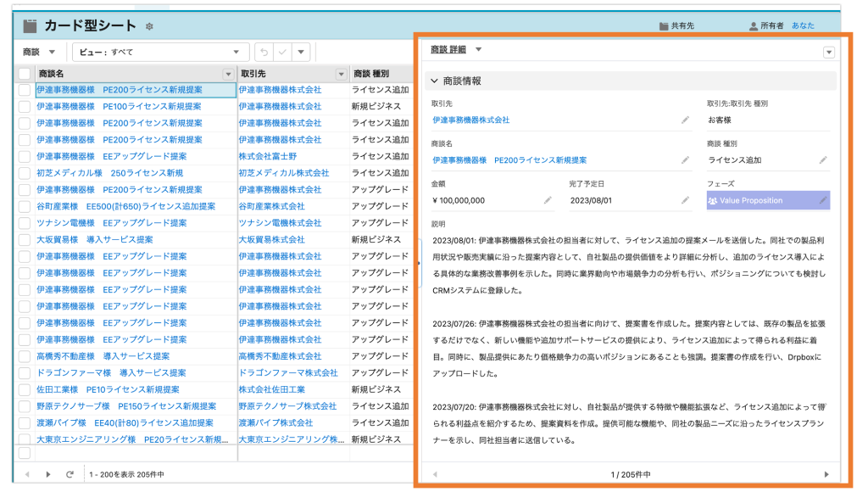Click the Value Proposition phase field
Screen dimensions: 868x503
768,200
